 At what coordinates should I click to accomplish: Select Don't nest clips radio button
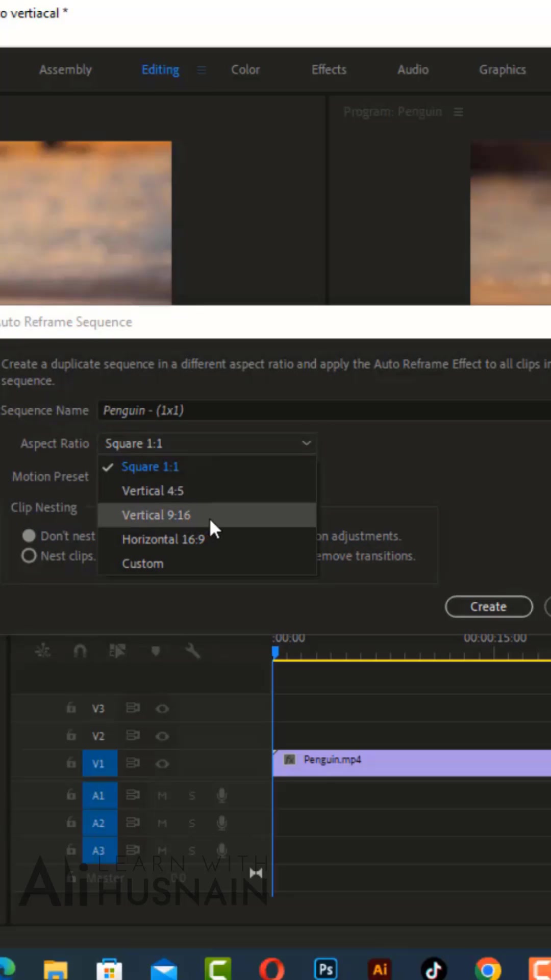29,535
